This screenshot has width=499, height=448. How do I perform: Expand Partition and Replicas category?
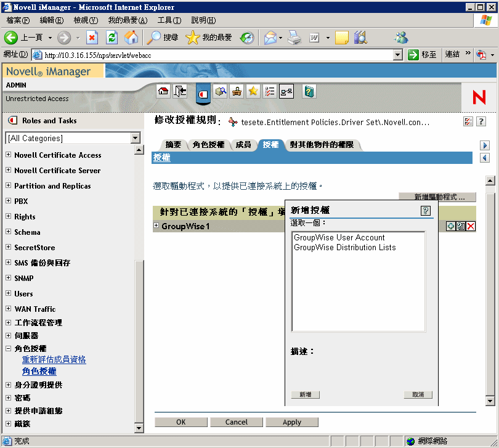(x=8, y=185)
